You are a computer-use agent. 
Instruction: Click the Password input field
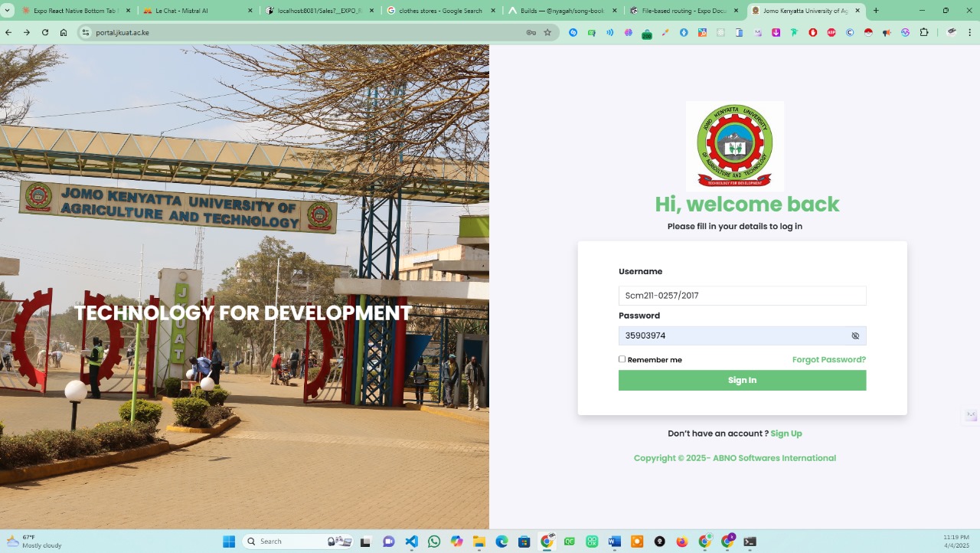[x=735, y=335]
